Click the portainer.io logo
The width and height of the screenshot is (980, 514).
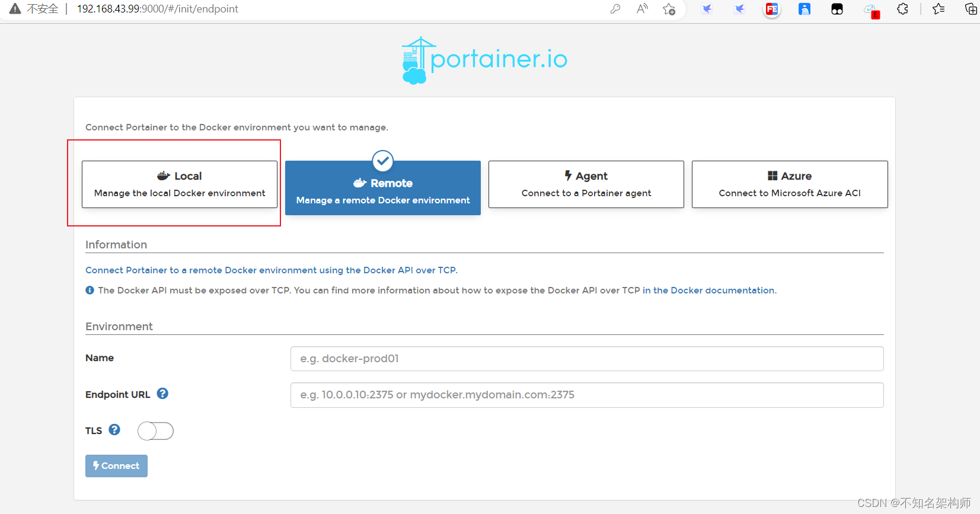484,60
